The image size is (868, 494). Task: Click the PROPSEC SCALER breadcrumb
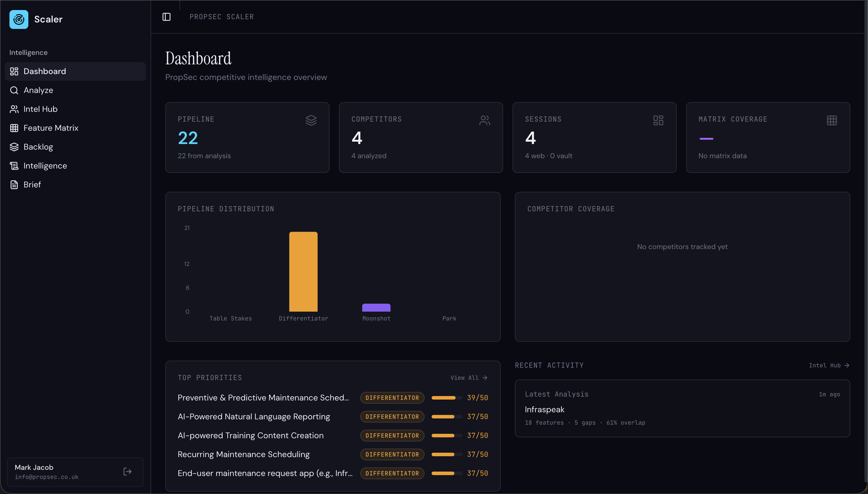click(x=222, y=17)
